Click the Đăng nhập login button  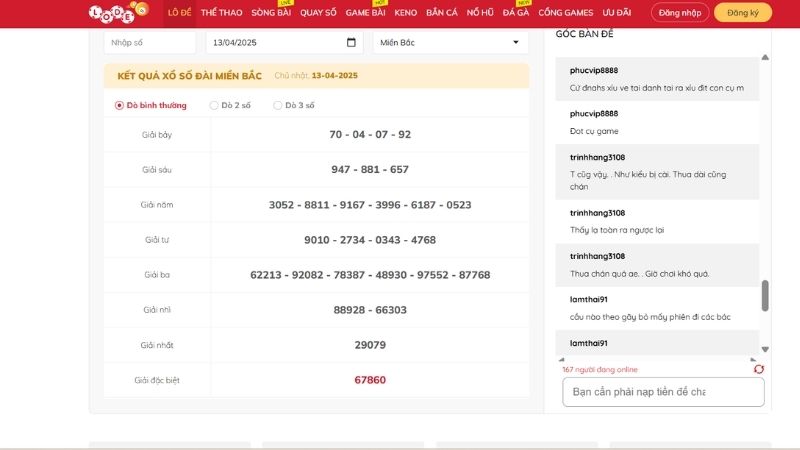(680, 13)
